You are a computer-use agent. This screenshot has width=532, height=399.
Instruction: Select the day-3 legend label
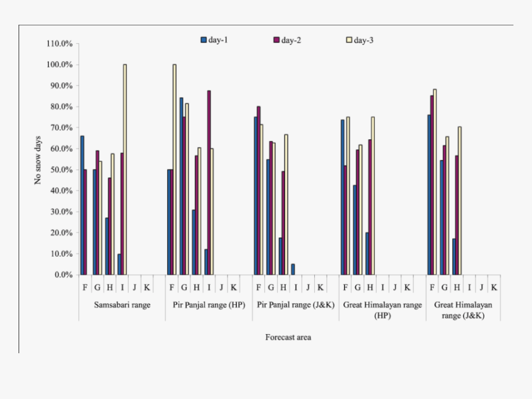point(363,40)
